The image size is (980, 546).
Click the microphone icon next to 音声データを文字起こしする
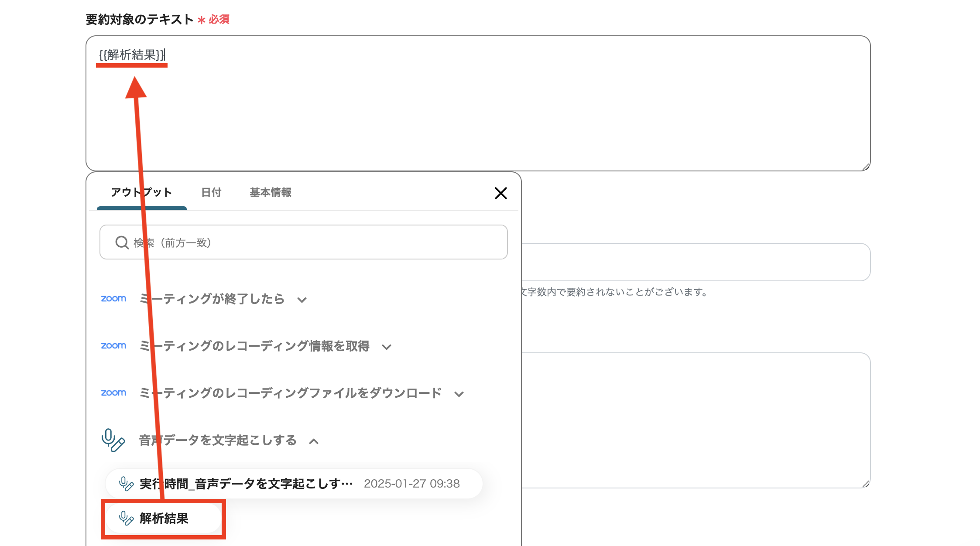point(113,440)
